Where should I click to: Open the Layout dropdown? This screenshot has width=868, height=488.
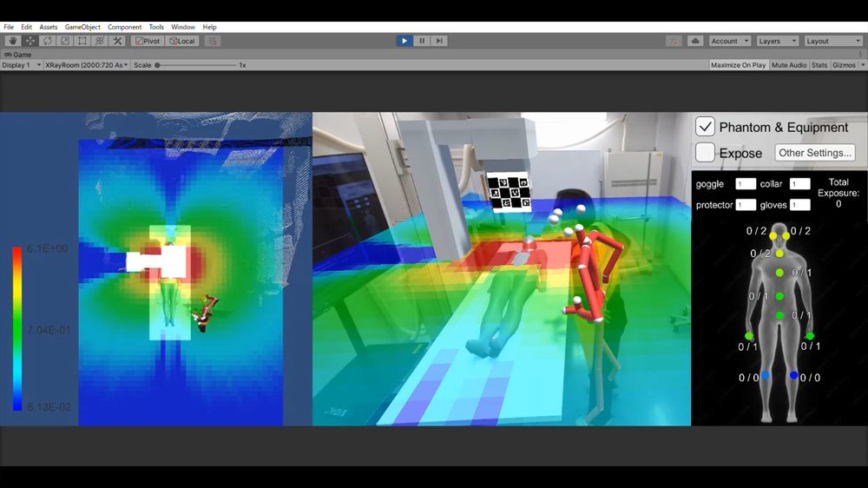point(833,41)
